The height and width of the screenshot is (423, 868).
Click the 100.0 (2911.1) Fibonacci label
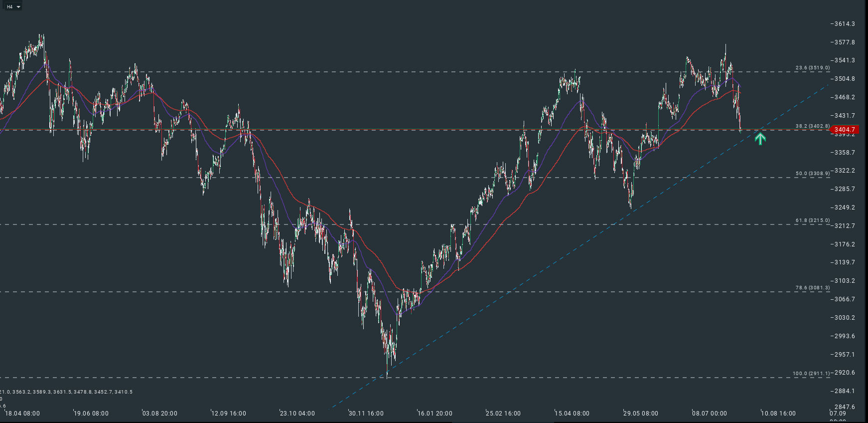(x=811, y=374)
